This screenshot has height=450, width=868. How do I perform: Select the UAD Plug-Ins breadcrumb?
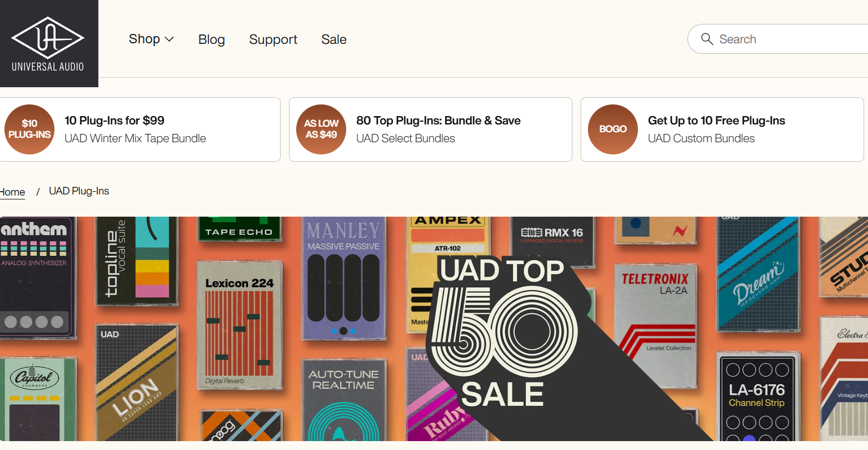tap(79, 191)
